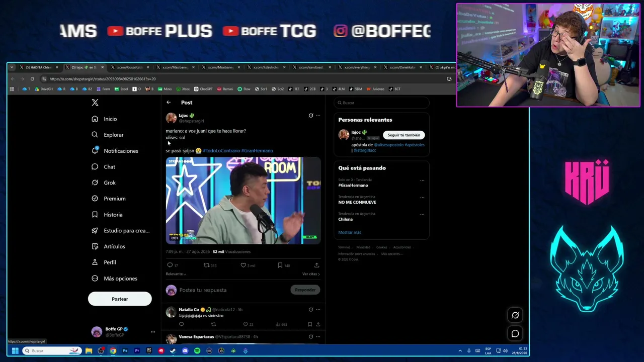Image resolution: width=644 pixels, height=362 pixels.
Task: Switch to the x.com/Gussxfc browser tab
Action: [129, 67]
